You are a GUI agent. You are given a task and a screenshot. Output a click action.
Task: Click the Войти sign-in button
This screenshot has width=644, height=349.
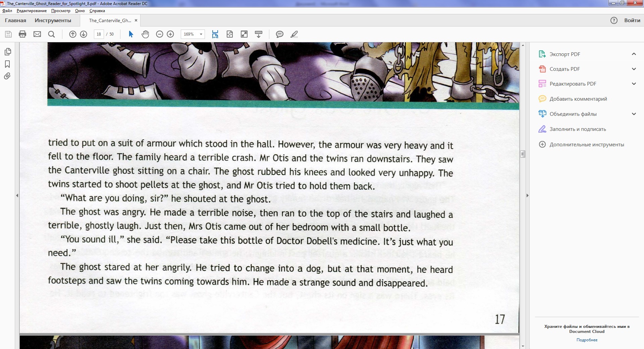coord(632,20)
